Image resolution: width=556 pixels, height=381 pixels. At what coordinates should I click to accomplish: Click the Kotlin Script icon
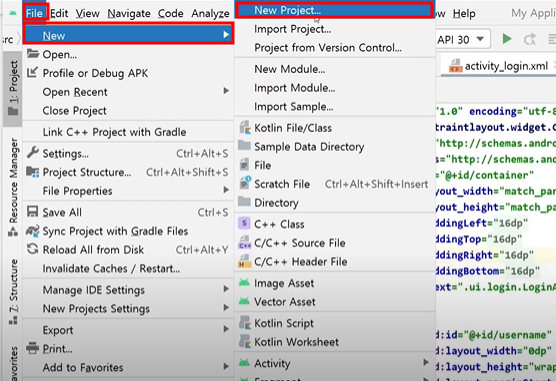point(245,323)
